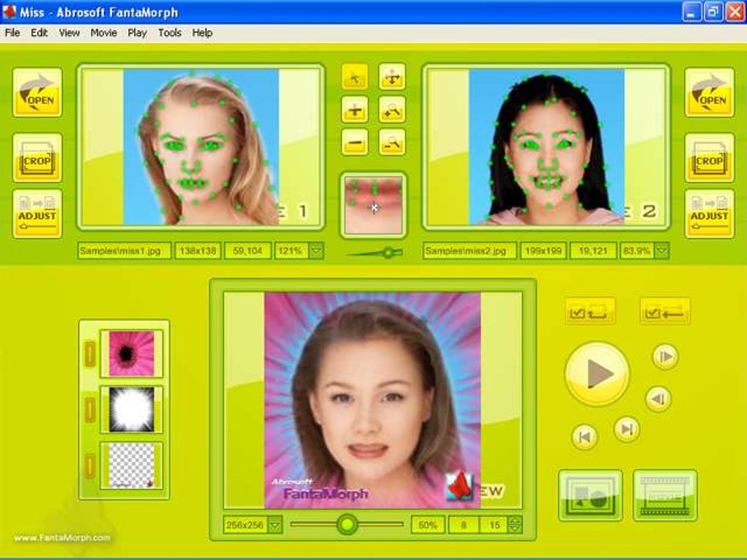Viewport: 747px width, 560px height.
Task: Export movie with filmstrip button
Action: 665,496
